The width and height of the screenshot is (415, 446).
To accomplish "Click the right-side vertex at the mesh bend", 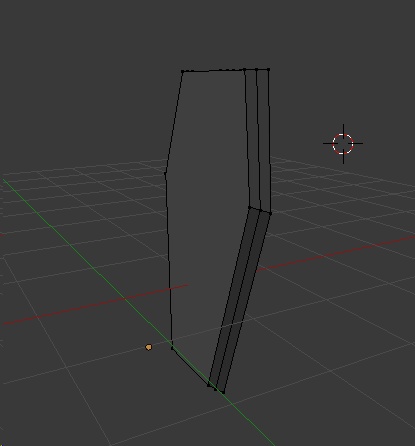I will tap(270, 213).
